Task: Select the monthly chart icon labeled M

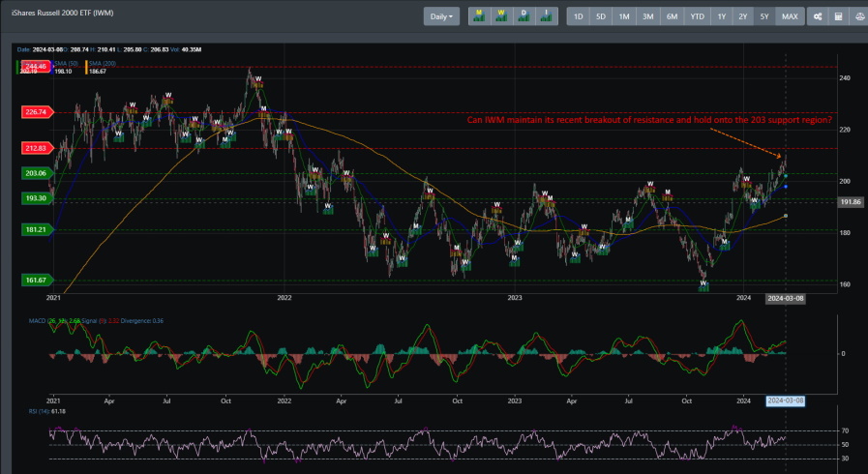Action: tap(479, 16)
